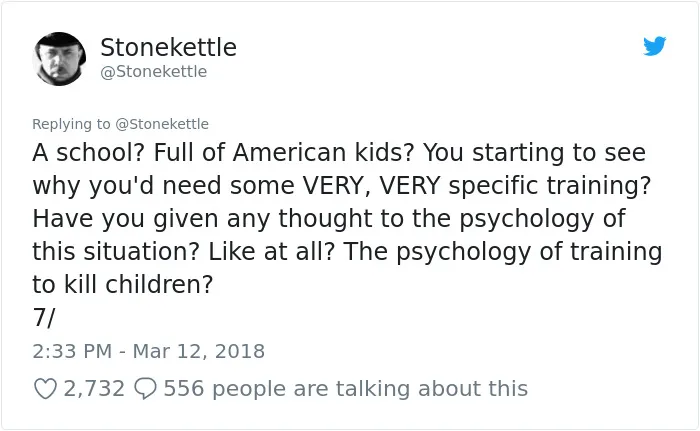
Task: Click the phrase American kids?
Action: [x=324, y=153]
